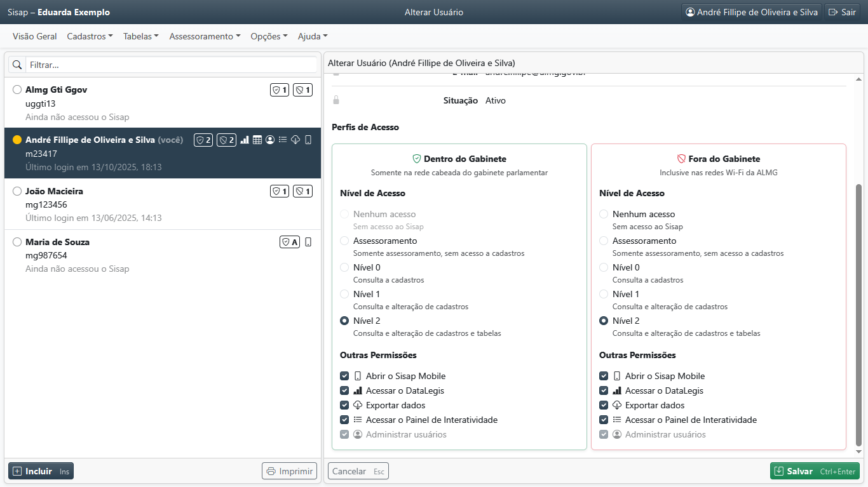868x487 pixels.
Task: Open the Ajuda menu
Action: (313, 36)
